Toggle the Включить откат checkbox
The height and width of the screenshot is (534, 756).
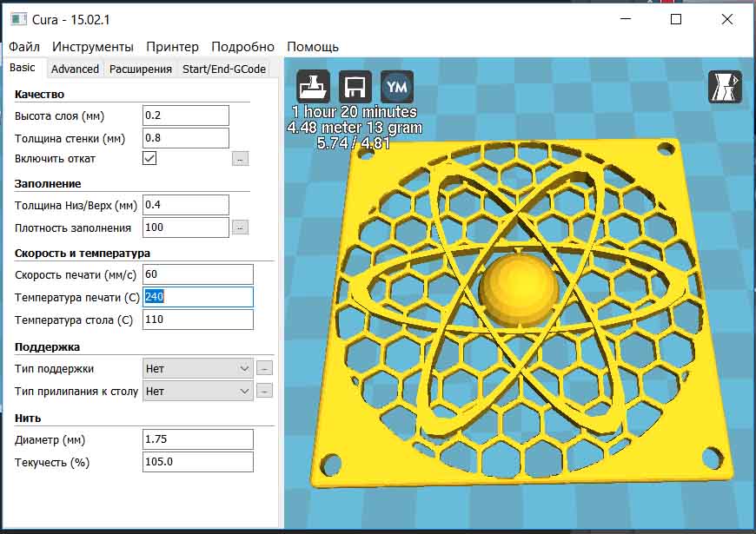150,159
